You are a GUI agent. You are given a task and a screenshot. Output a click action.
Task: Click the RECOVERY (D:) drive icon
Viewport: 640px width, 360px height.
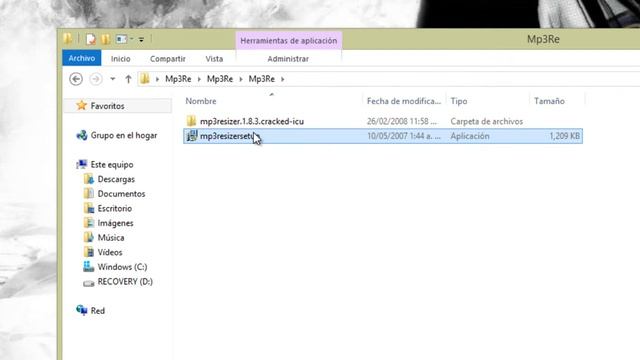click(89, 282)
